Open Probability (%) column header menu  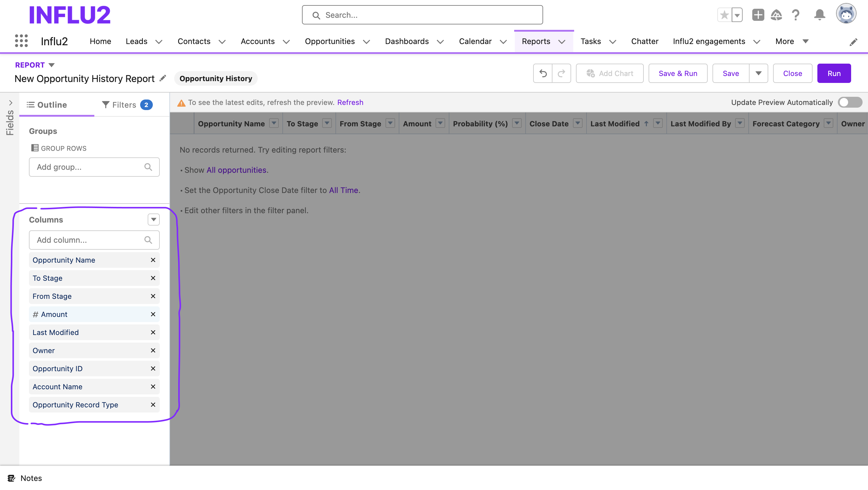pos(517,123)
